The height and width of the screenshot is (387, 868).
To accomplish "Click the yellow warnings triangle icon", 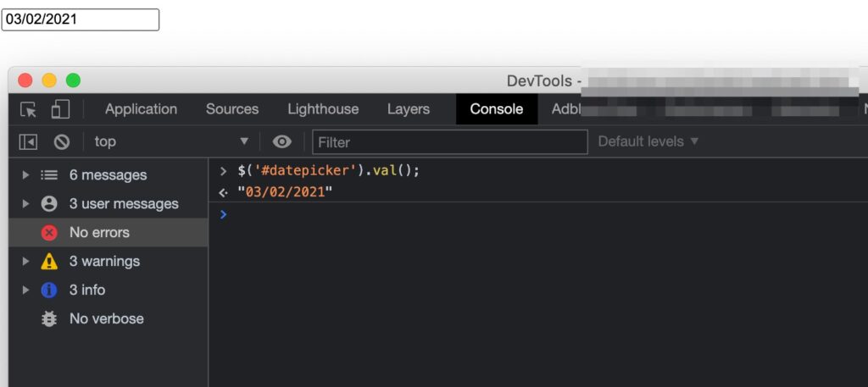I will click(x=49, y=261).
